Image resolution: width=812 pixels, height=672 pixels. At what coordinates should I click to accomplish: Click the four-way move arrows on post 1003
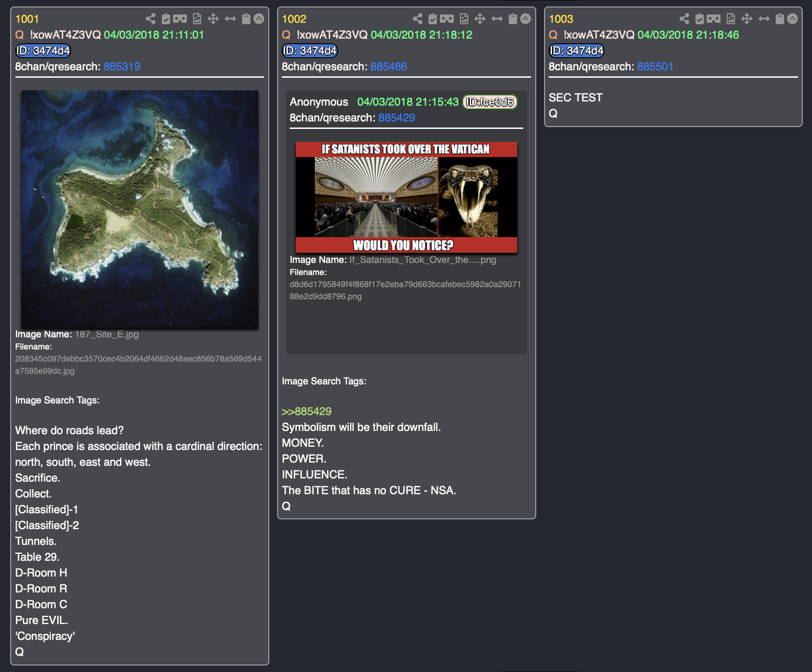tap(747, 19)
